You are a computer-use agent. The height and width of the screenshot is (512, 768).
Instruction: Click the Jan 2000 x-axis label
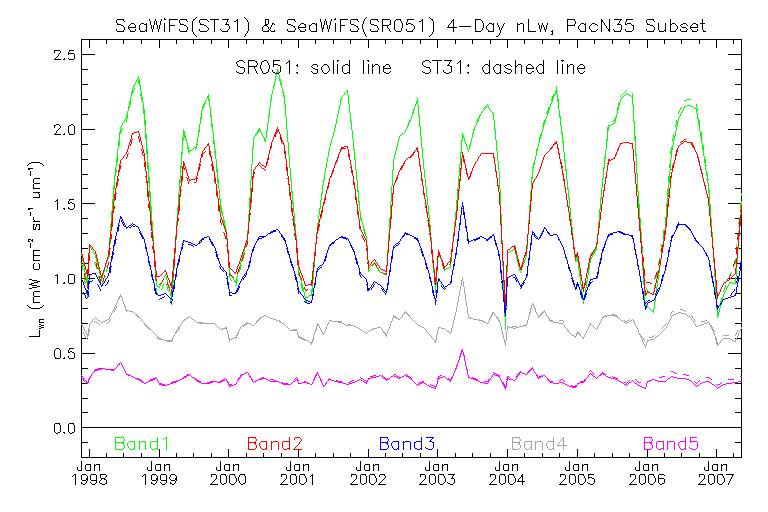pyautogui.click(x=228, y=473)
